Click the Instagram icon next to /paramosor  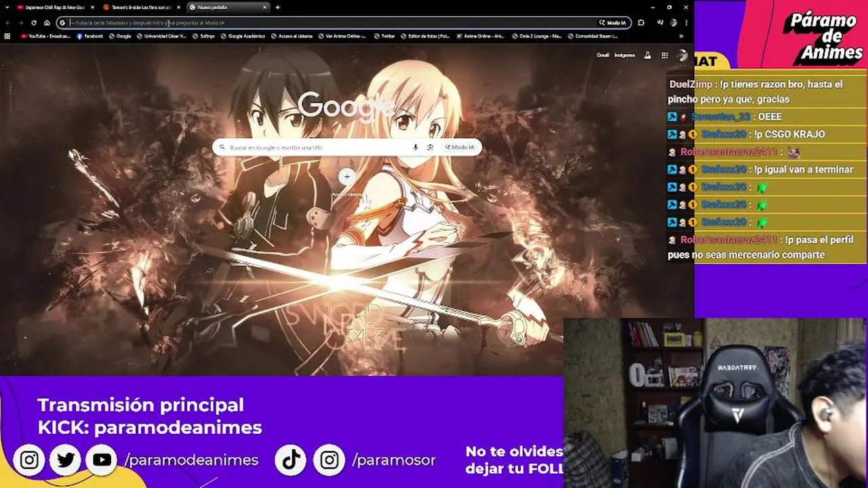[x=330, y=460]
